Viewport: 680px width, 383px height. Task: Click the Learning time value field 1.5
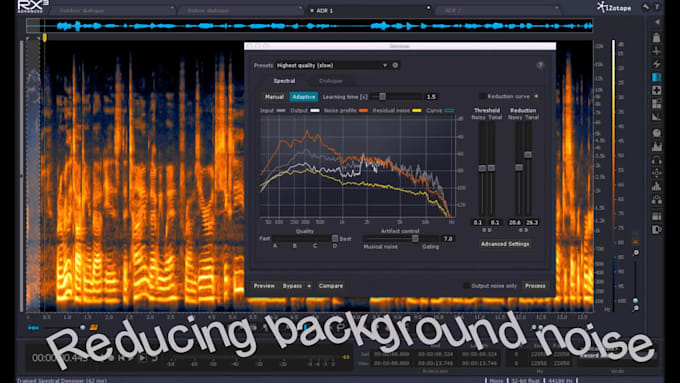click(431, 97)
